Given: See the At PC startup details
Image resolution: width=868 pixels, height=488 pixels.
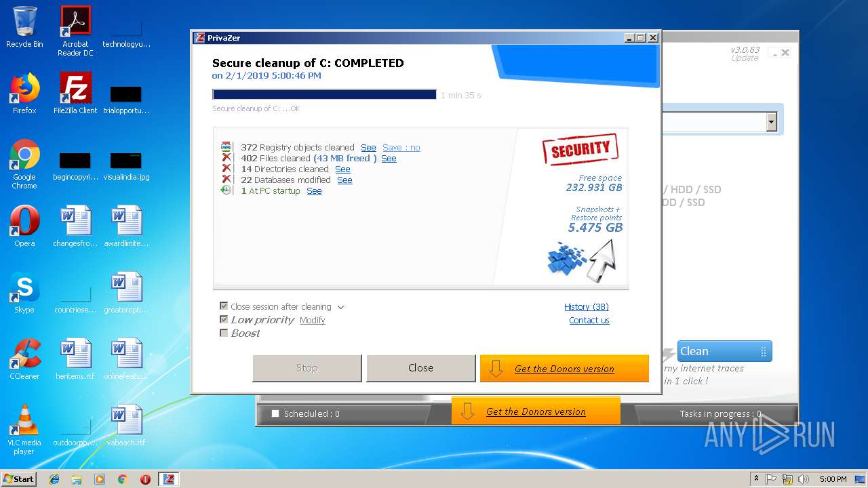Looking at the screenshot, I should tap(314, 190).
